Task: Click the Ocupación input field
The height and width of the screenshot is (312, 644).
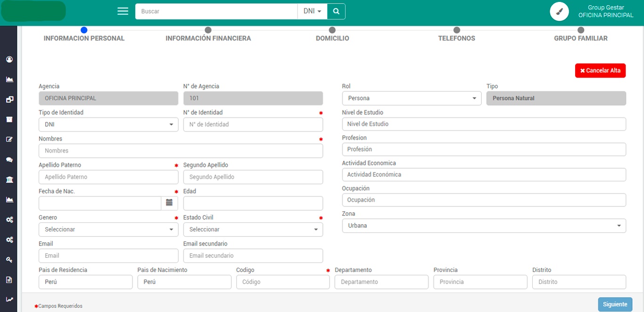Action: pos(484,200)
